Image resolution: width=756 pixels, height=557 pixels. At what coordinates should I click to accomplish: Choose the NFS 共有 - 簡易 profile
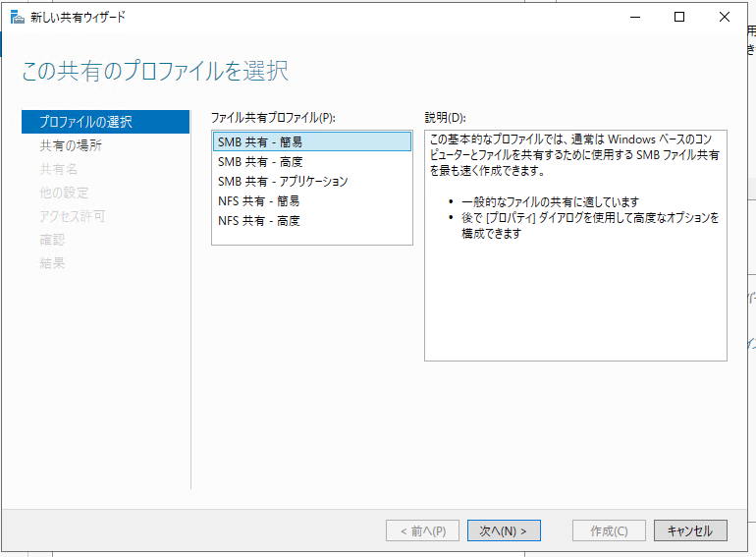click(312, 201)
